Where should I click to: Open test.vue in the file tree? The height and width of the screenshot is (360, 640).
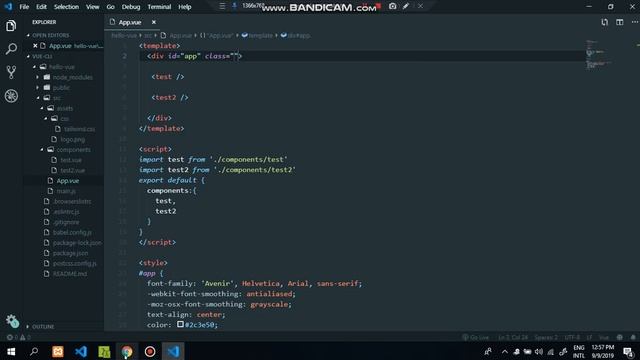71,160
